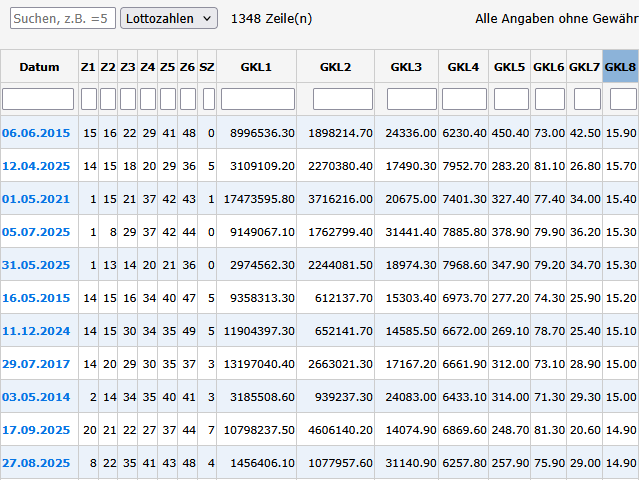
Task: Sort by the GKL7 column header
Action: (584, 66)
